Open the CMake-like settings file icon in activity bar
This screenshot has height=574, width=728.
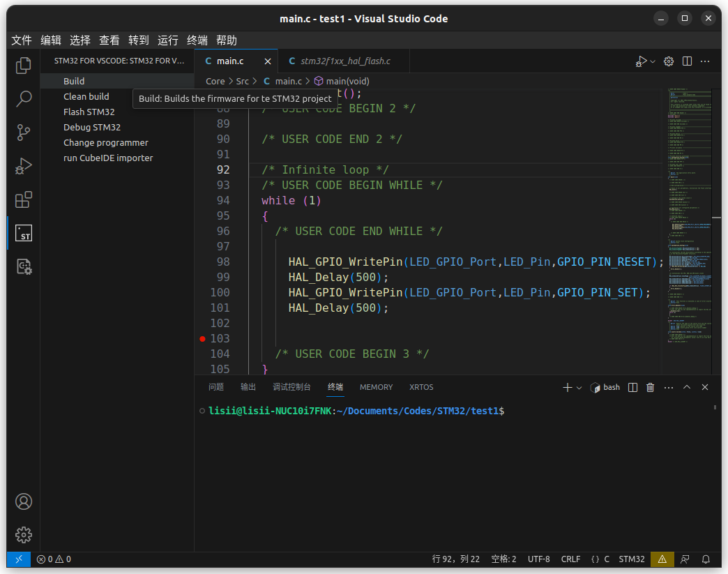point(23,266)
